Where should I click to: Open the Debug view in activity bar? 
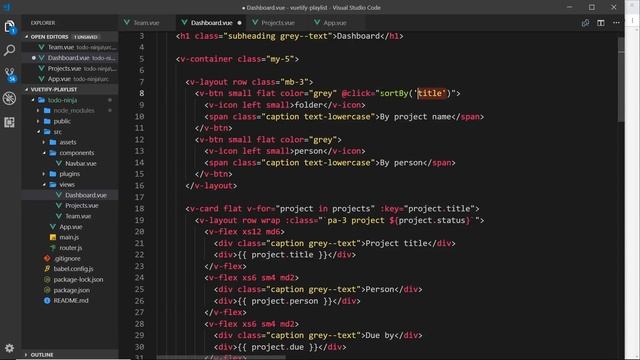(9, 98)
